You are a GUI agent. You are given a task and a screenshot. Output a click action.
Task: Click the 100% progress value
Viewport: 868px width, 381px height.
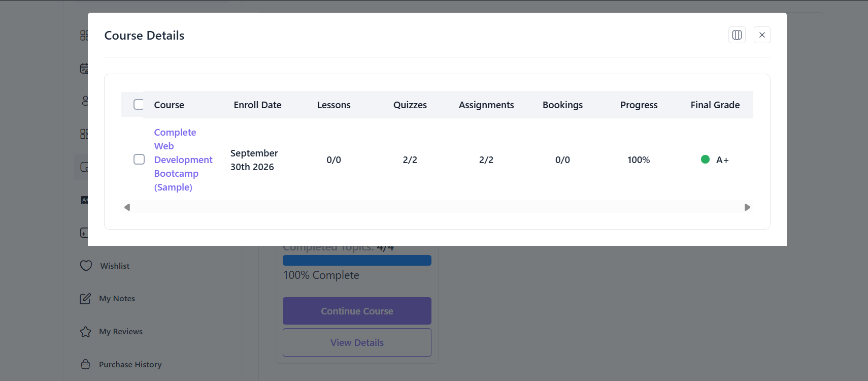[639, 160]
